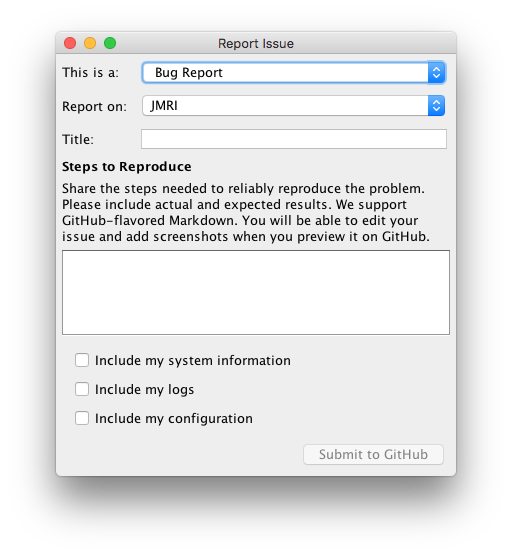The height and width of the screenshot is (556, 512).
Task: Close the Report Issue window with the red button
Action: pos(70,43)
